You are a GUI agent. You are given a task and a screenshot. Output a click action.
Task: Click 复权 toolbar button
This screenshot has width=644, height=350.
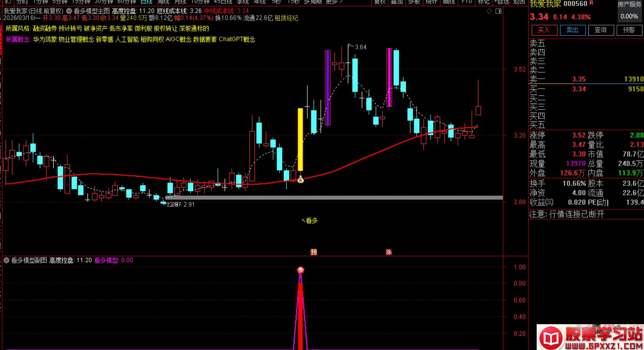point(380,2)
